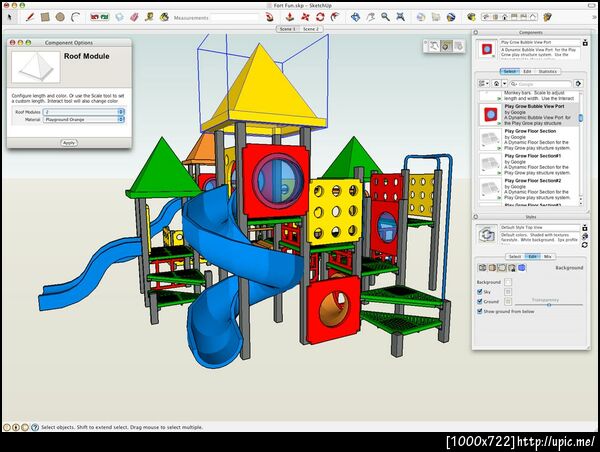Choose the Eraser tool

point(134,17)
